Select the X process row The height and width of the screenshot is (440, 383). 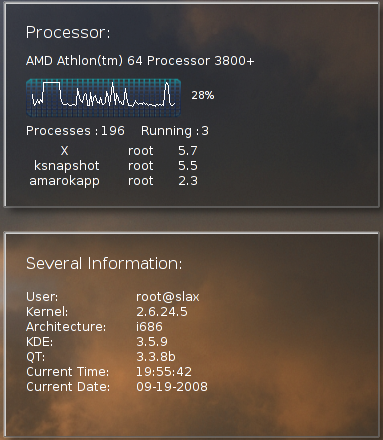coord(113,151)
